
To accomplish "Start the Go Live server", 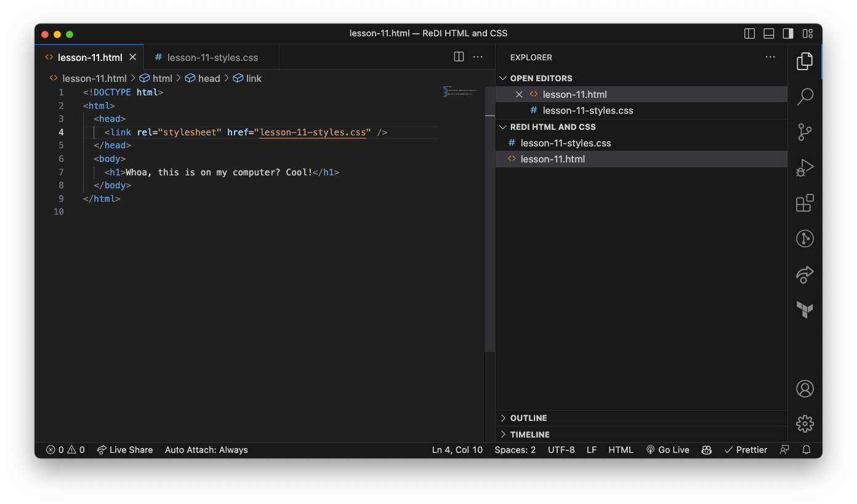I will pyautogui.click(x=667, y=450).
